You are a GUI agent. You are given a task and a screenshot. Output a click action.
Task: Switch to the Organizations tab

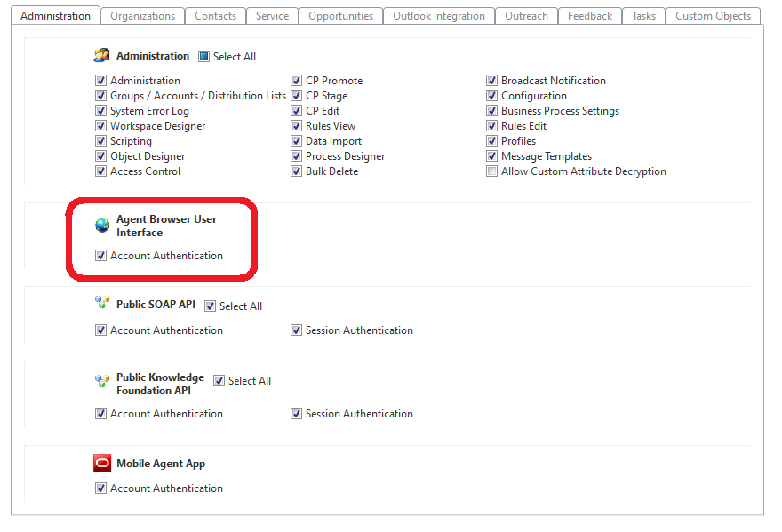click(143, 16)
